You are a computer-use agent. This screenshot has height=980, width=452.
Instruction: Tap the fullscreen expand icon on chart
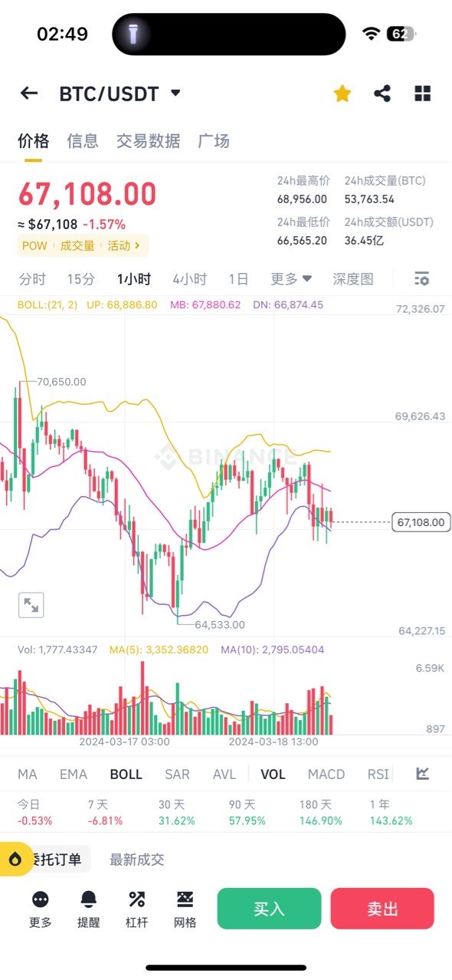point(31,605)
